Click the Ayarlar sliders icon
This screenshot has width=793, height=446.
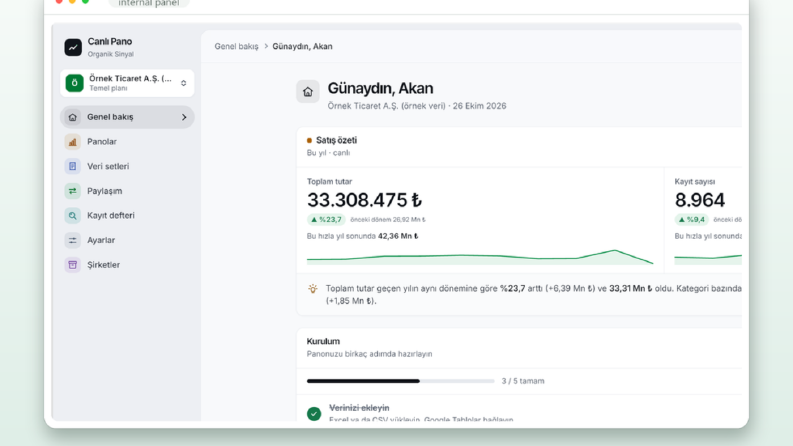pos(72,240)
